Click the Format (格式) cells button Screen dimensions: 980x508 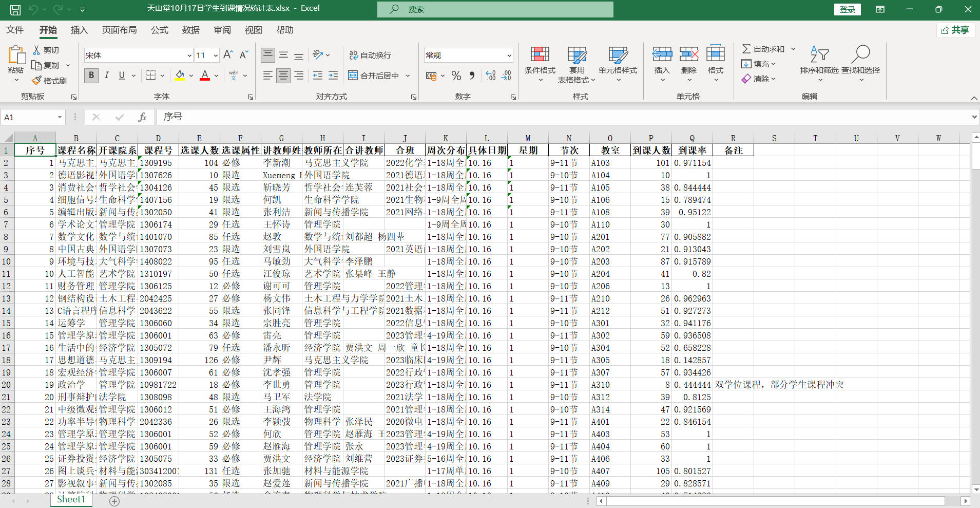[x=716, y=64]
